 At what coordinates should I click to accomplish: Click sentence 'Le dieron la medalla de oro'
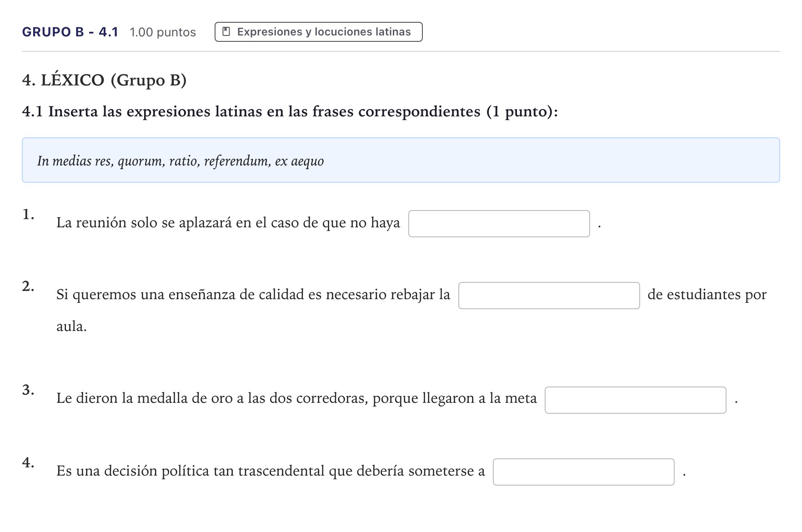click(296, 398)
